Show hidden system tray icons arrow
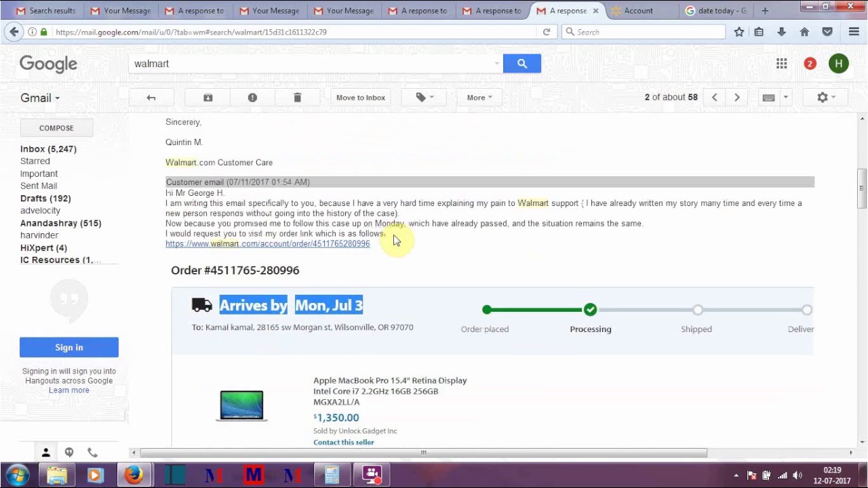The height and width of the screenshot is (488, 868). click(x=736, y=475)
